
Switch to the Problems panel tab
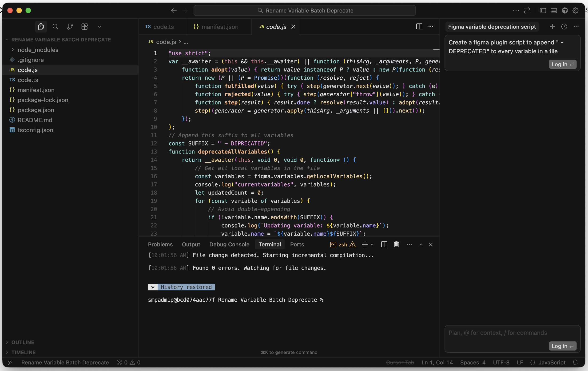tap(160, 244)
